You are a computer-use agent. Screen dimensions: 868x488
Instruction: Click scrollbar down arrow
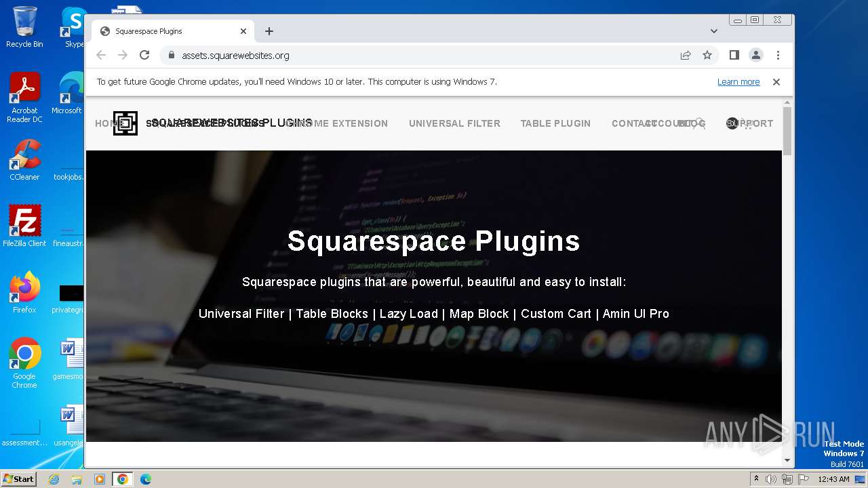[787, 461]
